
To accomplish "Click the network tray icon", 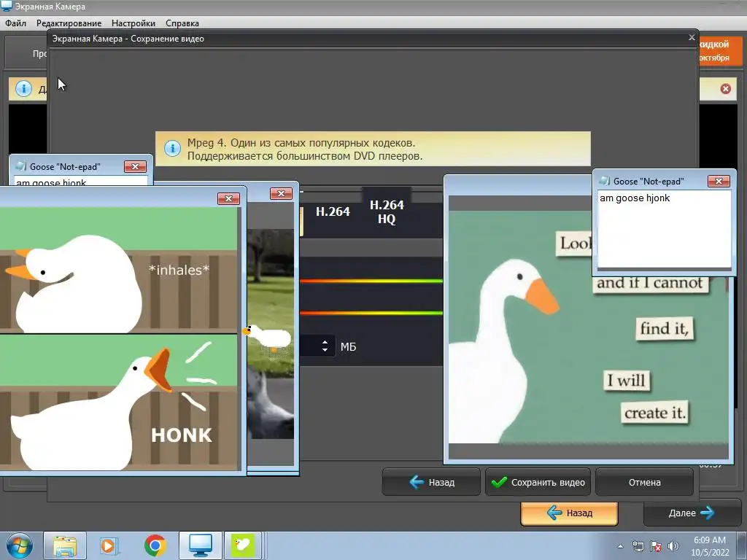I will tap(638, 546).
